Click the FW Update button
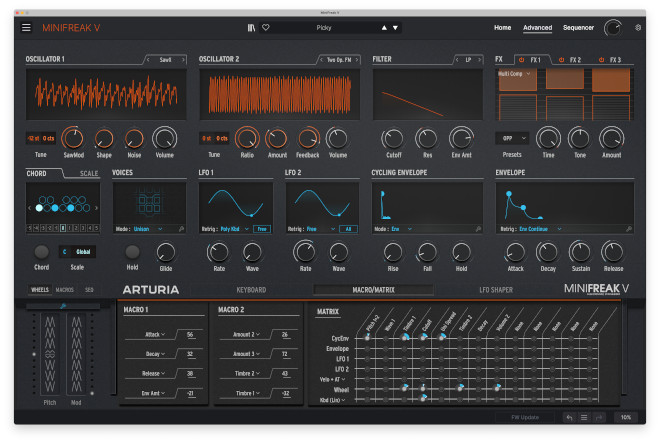This screenshot has width=660, height=443. (525, 417)
